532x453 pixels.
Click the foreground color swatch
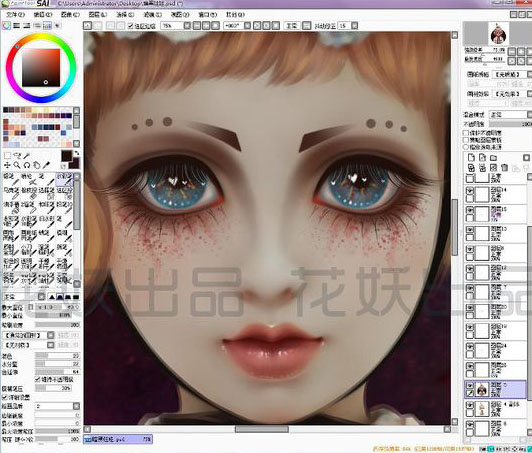(x=67, y=156)
